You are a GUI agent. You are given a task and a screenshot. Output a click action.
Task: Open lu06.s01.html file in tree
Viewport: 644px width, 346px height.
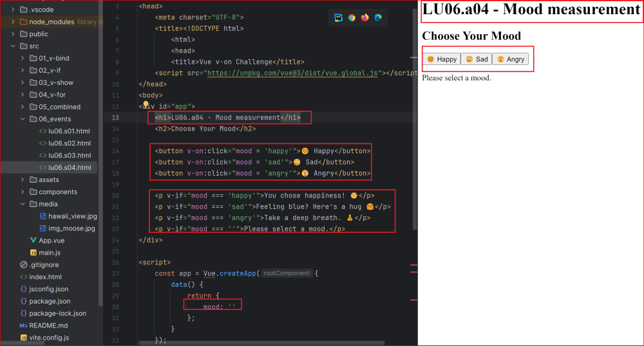tap(69, 131)
